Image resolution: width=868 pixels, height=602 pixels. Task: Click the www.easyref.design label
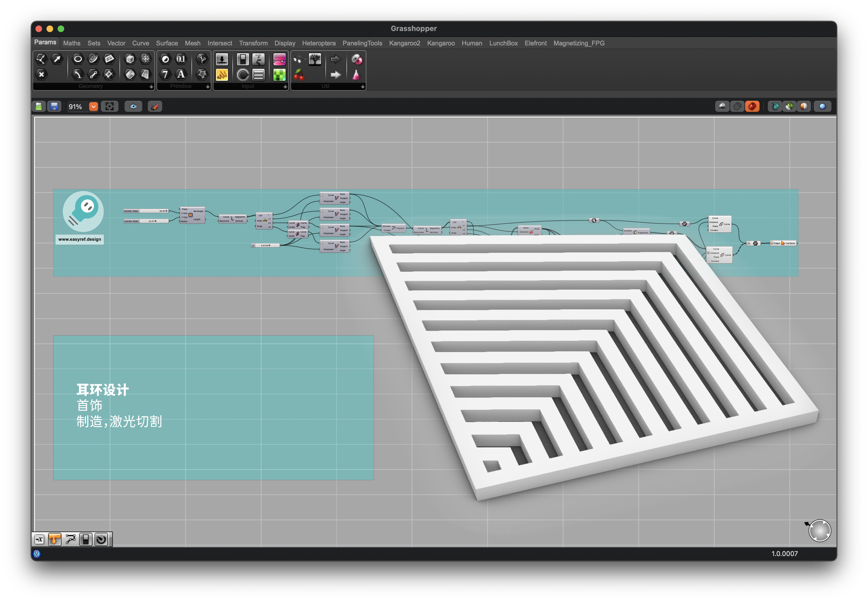click(79, 240)
